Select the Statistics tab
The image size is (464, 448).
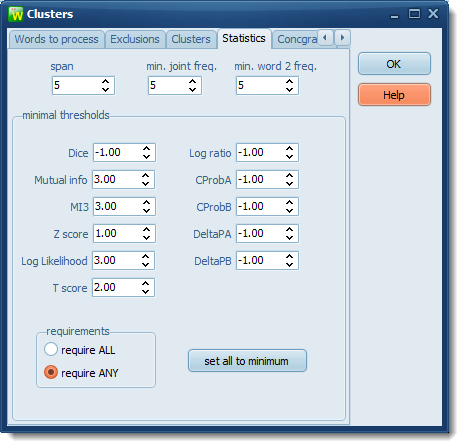244,39
